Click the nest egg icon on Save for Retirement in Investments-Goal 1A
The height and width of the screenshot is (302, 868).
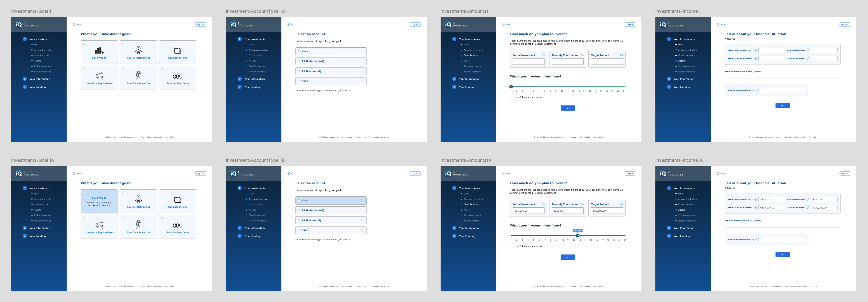(138, 199)
